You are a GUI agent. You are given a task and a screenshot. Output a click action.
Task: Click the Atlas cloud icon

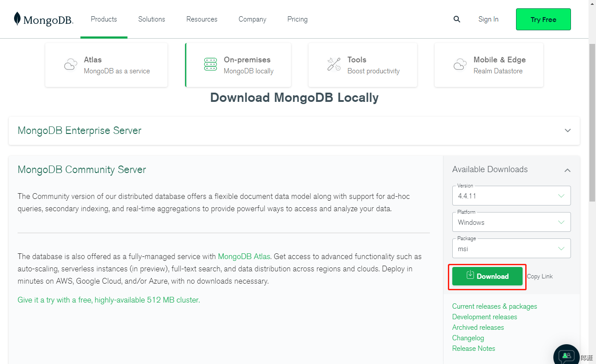[x=70, y=65]
